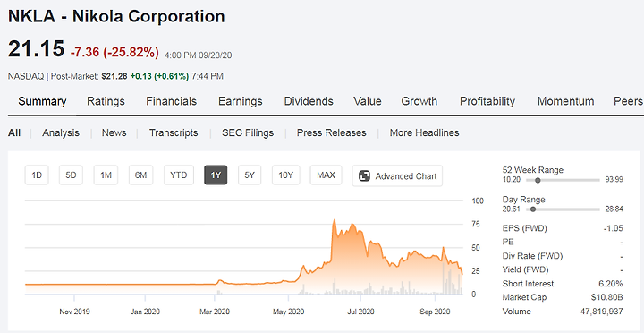Image resolution: width=644 pixels, height=333 pixels.
Task: Switch to the Momentum tab
Action: click(x=565, y=101)
